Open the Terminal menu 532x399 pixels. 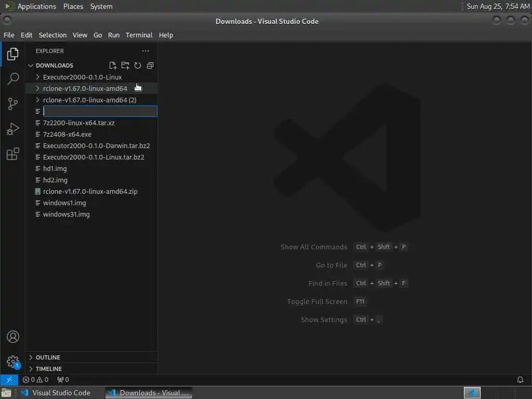click(139, 35)
